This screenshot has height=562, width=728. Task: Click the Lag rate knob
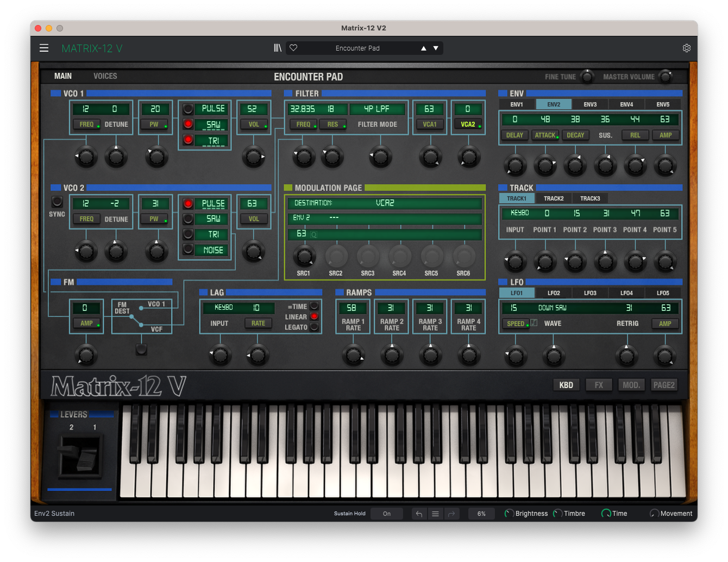258,355
